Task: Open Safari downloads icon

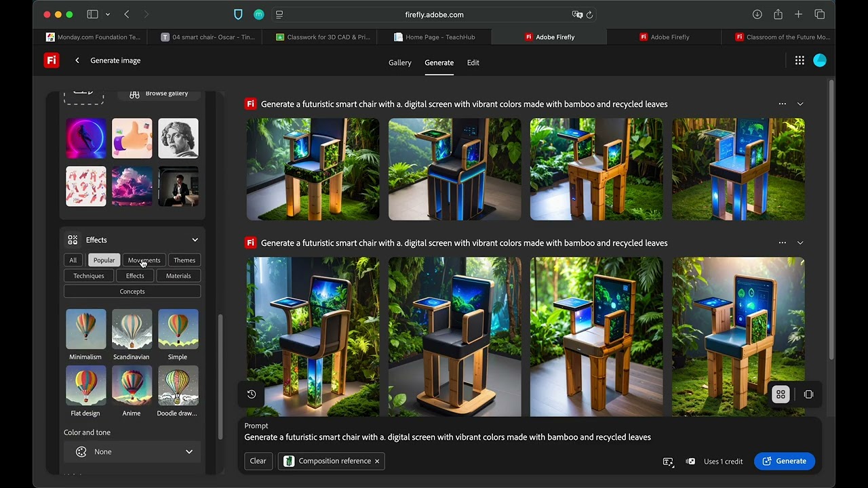Action: tap(757, 14)
